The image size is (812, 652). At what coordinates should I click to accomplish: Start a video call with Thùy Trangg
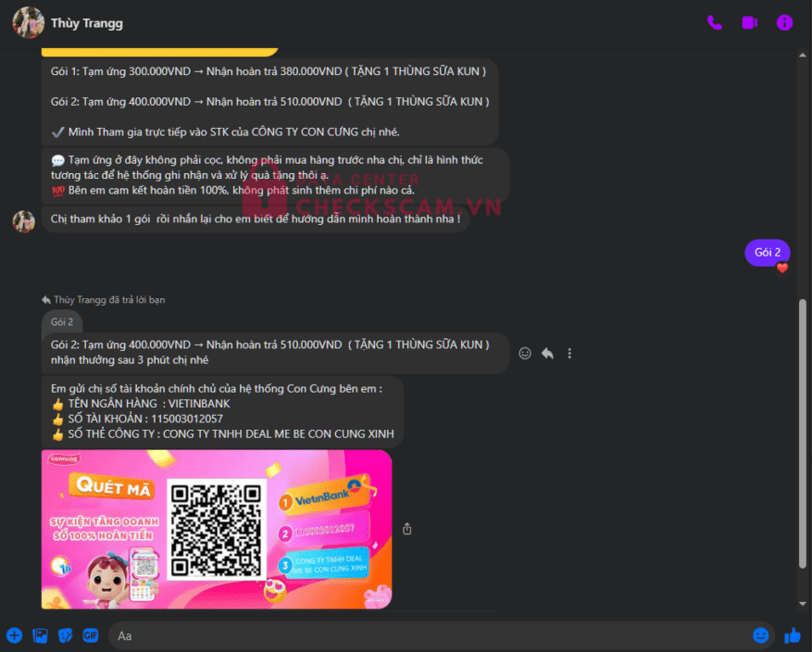749,23
